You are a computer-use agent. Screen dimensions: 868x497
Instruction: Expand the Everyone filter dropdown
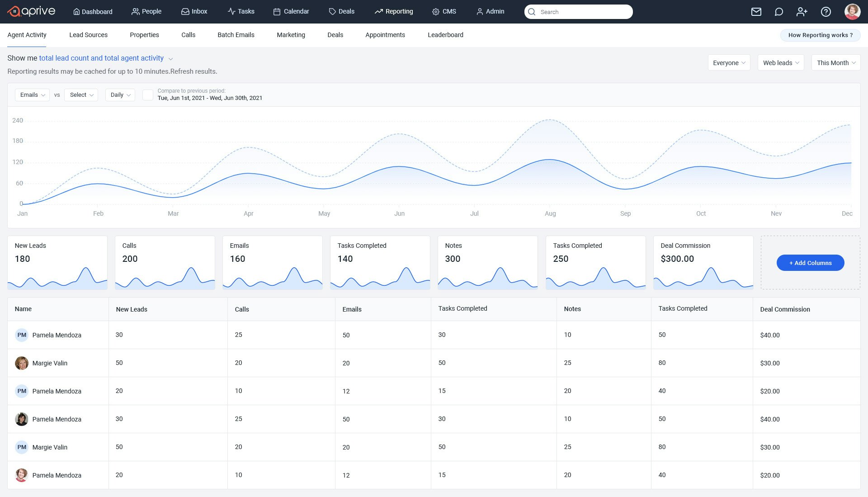coord(729,63)
